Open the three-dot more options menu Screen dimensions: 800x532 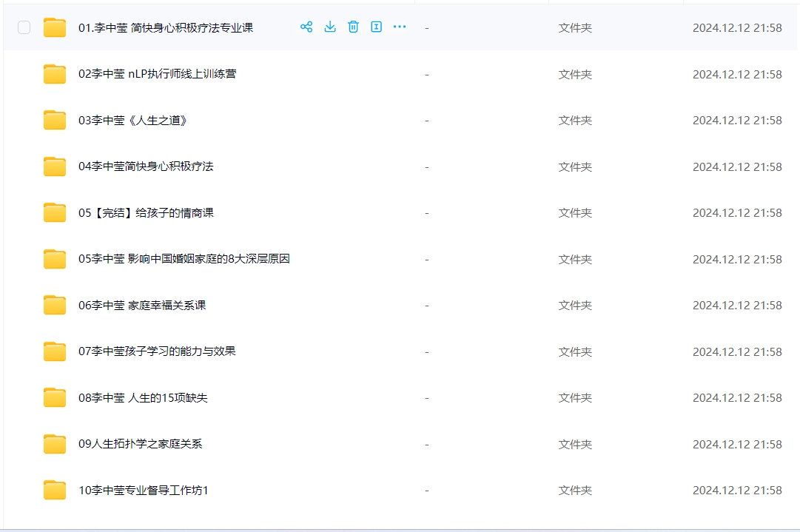point(400,27)
